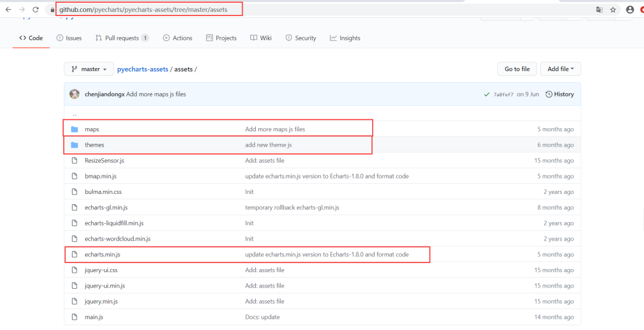Click the '2 years ago' text in bulma.min.css row
This screenshot has width=644, height=330.
pyautogui.click(x=559, y=192)
